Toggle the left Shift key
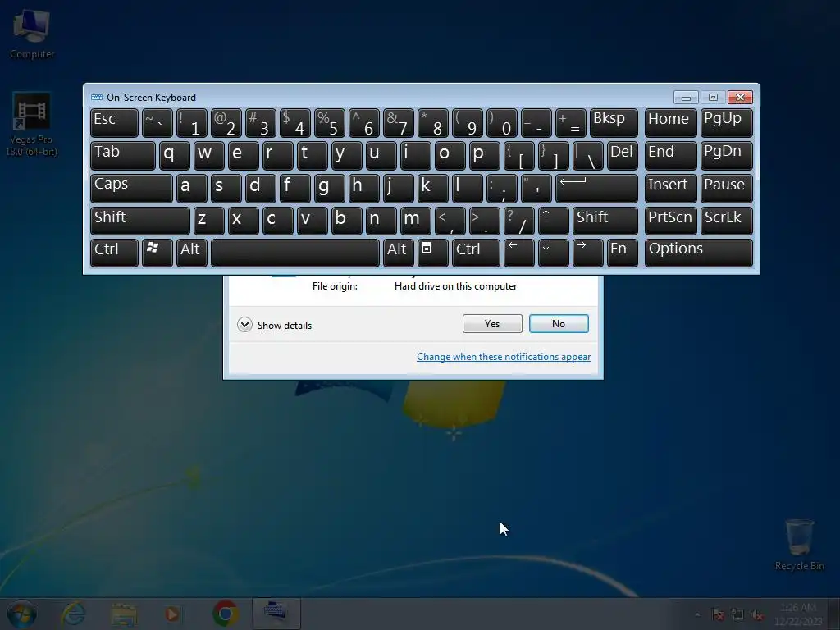Screen dimensions: 840x630 pyautogui.click(x=139, y=221)
